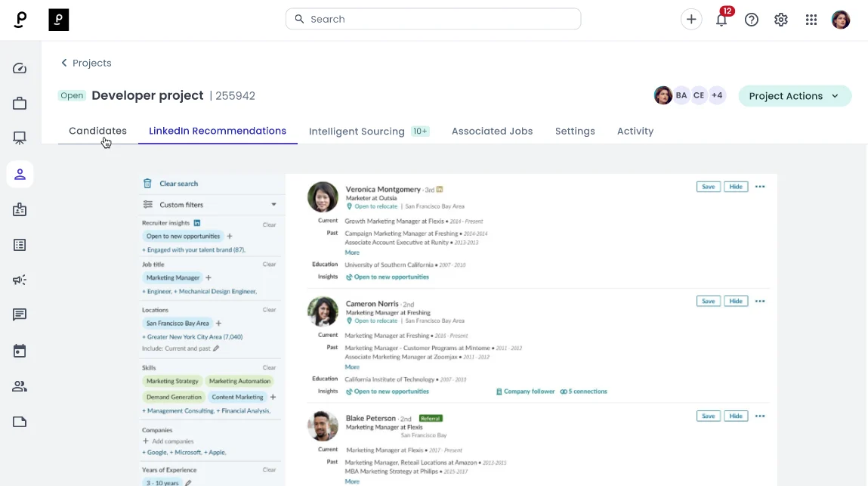Toggle the Demand Generation skill chip
This screenshot has height=486, width=868.
[x=174, y=397]
